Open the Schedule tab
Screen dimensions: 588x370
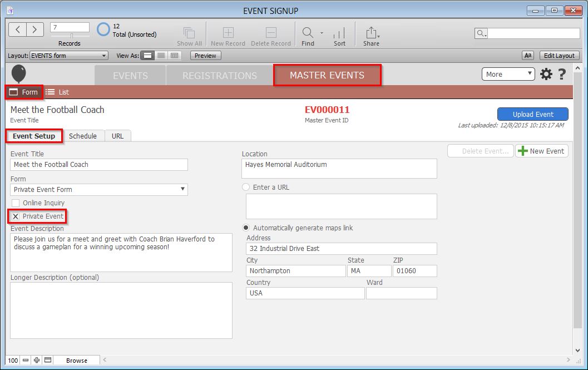tap(83, 136)
